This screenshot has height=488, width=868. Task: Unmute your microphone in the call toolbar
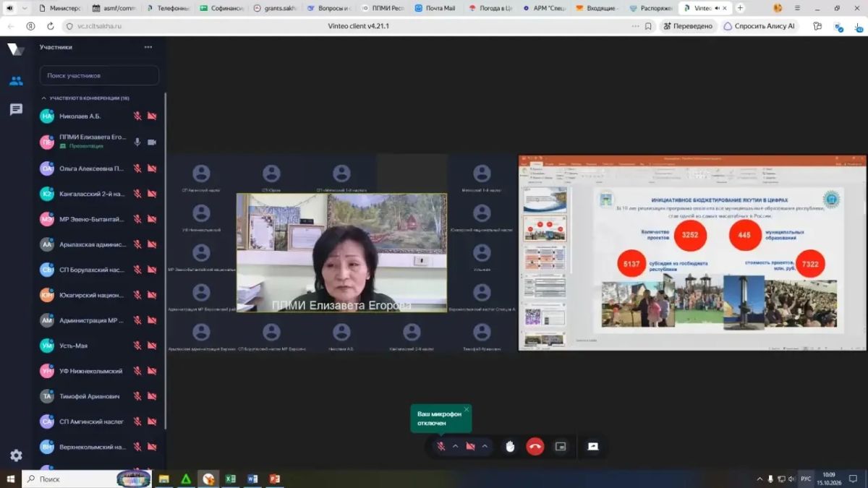pos(441,446)
